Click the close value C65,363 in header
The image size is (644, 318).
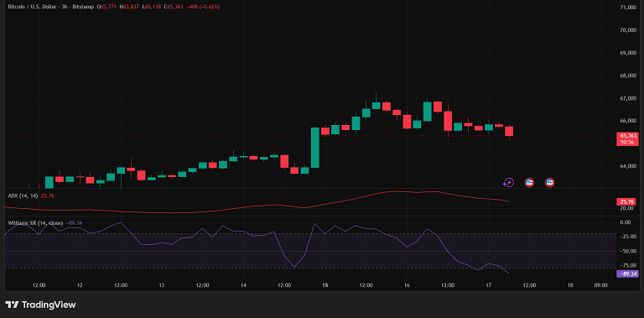(174, 7)
